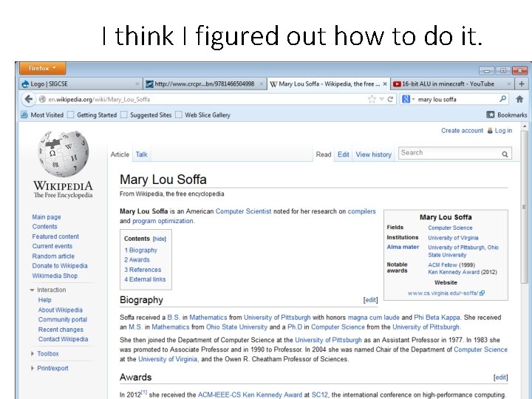Click the reload page icon in address bar
Screen dimensions: 532x399
click(x=390, y=99)
